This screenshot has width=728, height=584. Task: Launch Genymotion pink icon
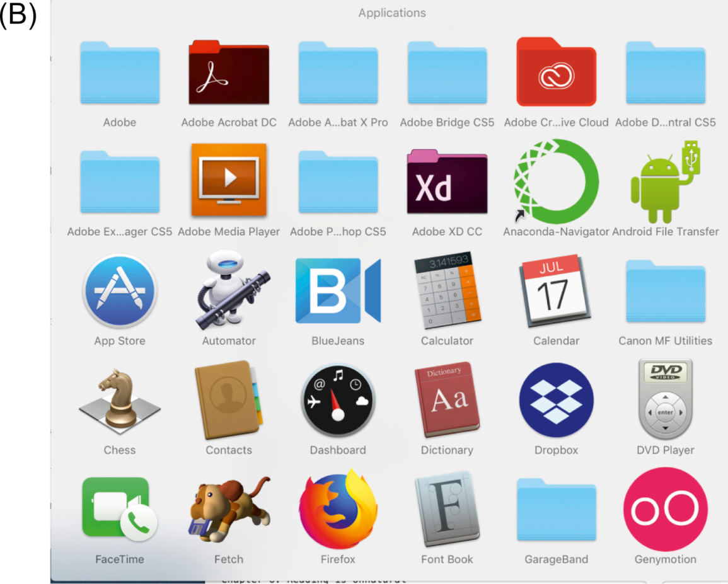[x=666, y=509]
